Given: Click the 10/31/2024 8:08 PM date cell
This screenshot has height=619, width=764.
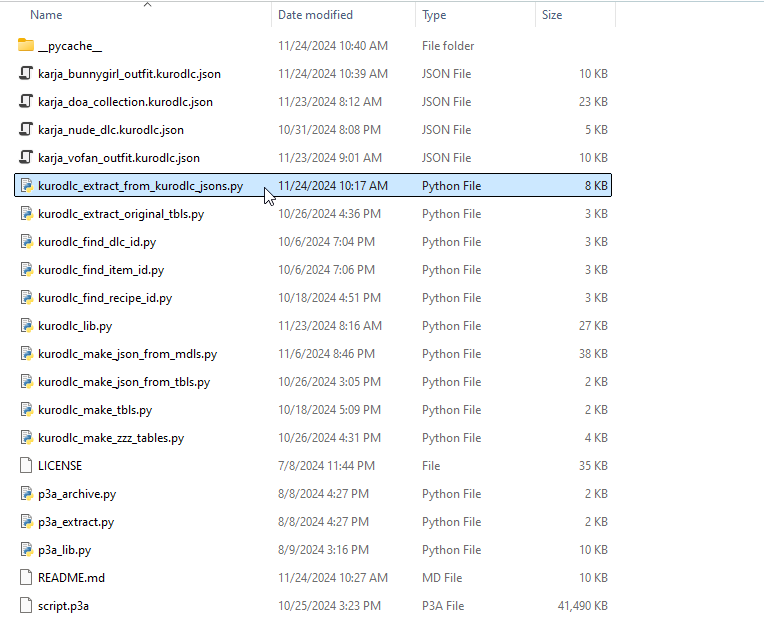Looking at the screenshot, I should (329, 130).
